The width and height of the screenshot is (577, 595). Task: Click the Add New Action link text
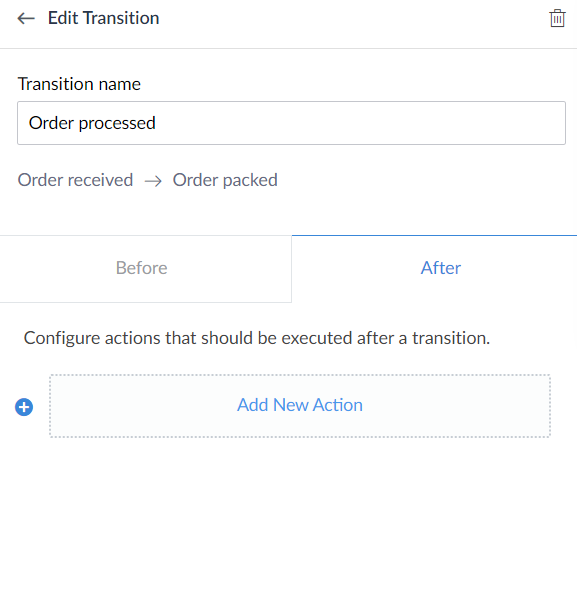pos(300,405)
